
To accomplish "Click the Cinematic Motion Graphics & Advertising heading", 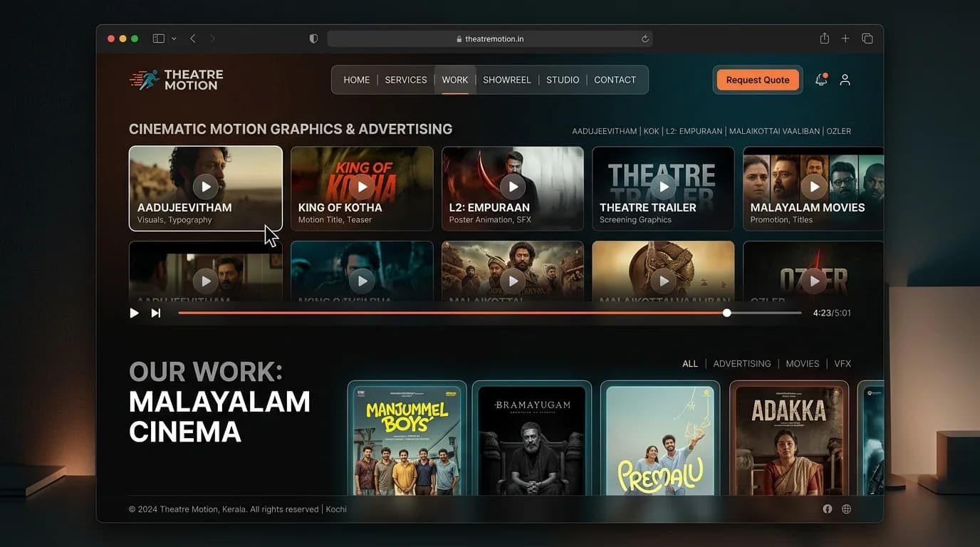I will (291, 129).
